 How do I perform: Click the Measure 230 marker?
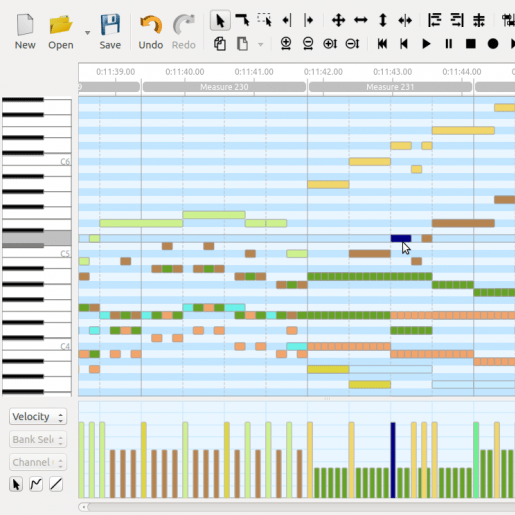[224, 87]
